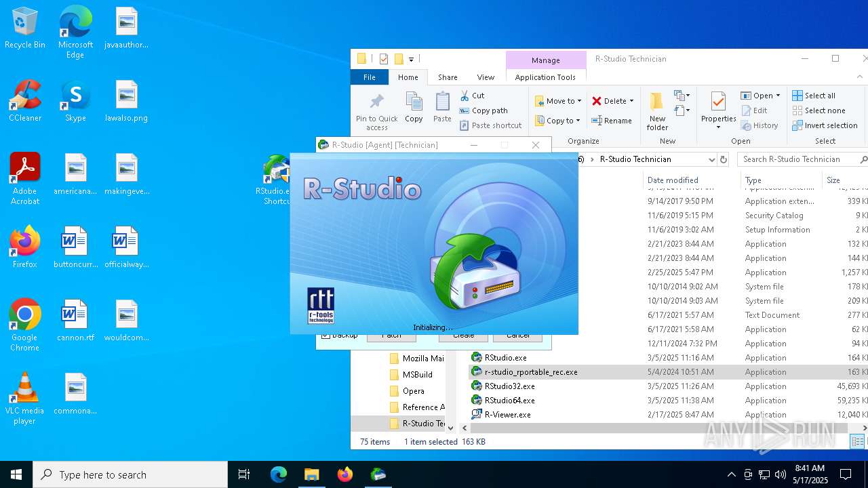This screenshot has height=488, width=868.
Task: Open the File tab in Explorer
Action: point(370,77)
